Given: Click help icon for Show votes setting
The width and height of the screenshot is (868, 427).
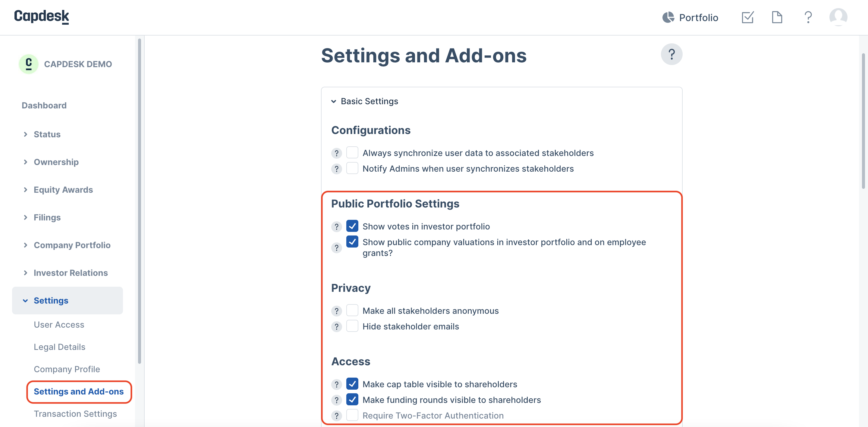Looking at the screenshot, I should point(336,227).
